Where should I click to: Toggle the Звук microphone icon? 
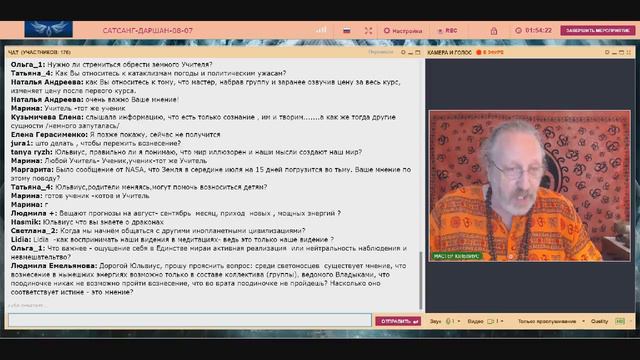(448, 321)
